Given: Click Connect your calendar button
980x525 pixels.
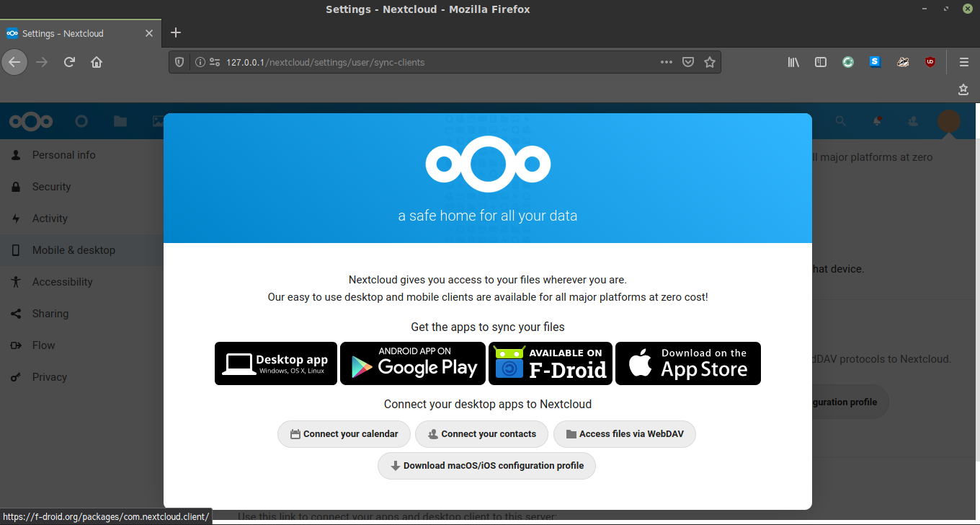Looking at the screenshot, I should tap(344, 434).
